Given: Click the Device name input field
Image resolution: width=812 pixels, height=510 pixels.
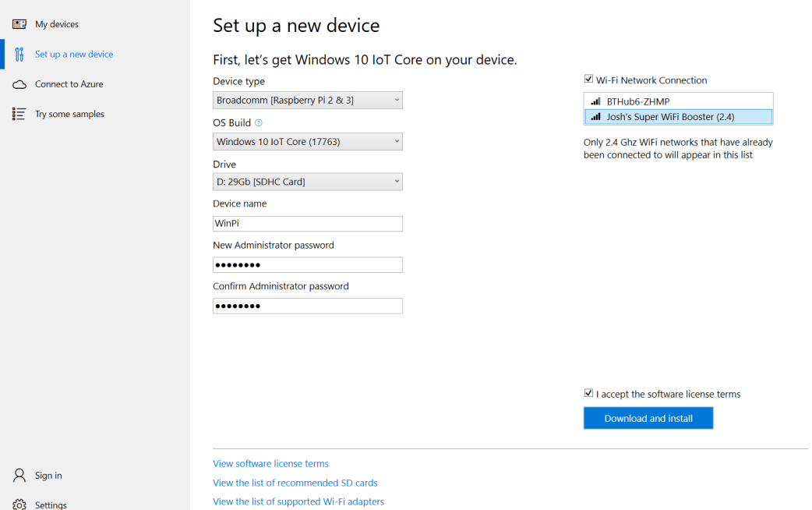Looking at the screenshot, I should (307, 224).
